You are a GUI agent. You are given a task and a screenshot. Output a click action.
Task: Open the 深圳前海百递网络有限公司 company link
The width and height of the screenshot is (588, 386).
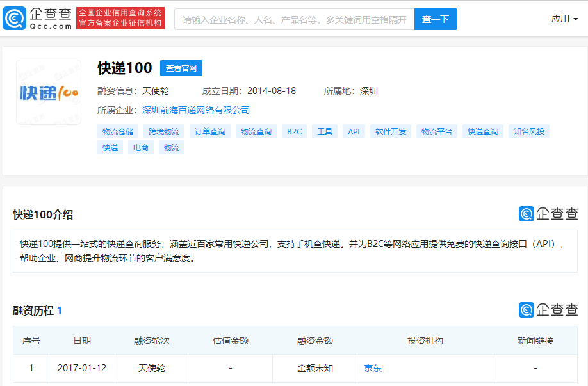[196, 110]
